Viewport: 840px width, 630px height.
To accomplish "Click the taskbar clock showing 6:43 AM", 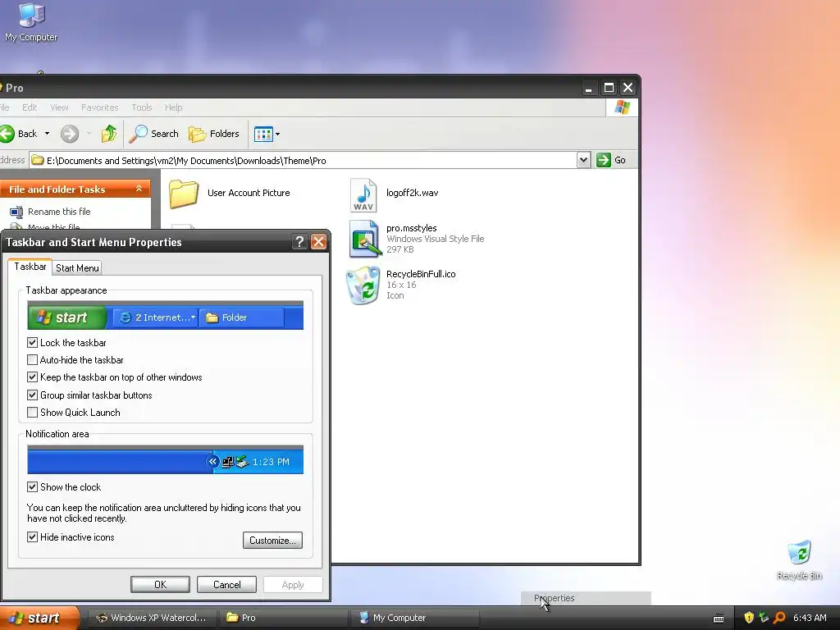I will [810, 618].
